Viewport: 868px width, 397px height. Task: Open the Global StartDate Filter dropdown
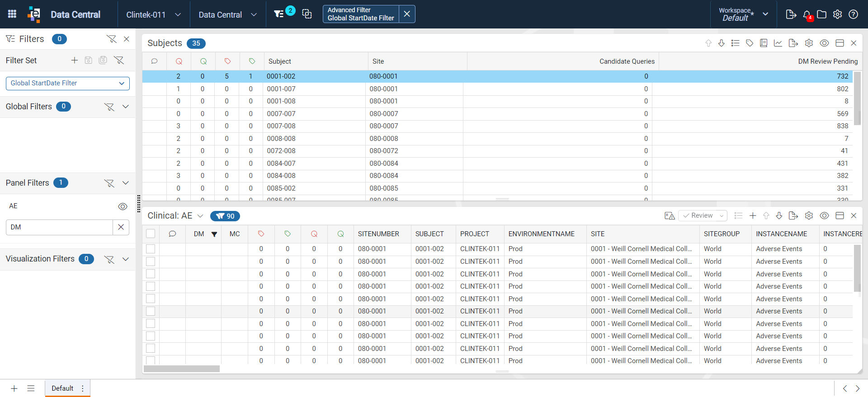[x=68, y=83]
